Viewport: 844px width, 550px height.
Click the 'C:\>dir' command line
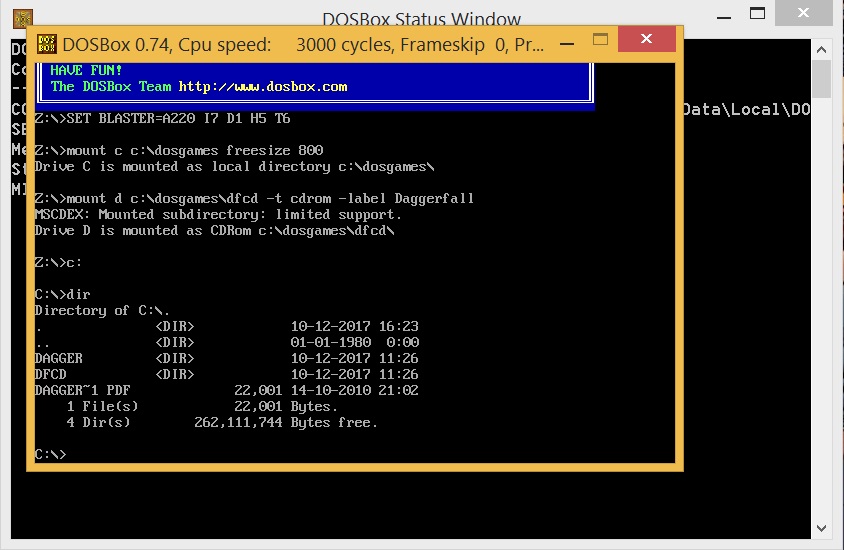pyautogui.click(x=62, y=294)
